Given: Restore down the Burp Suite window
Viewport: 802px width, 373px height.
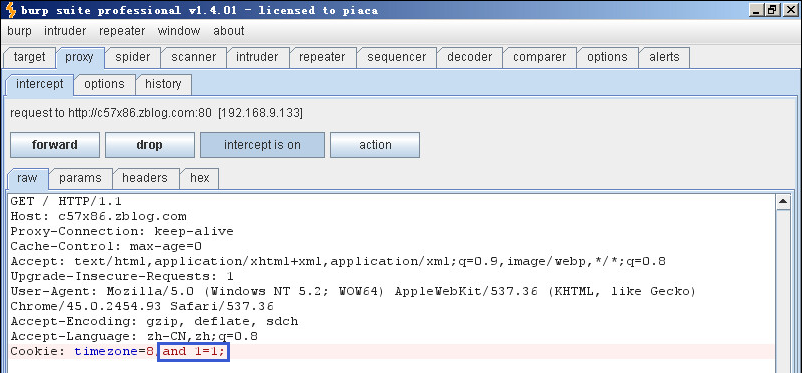Looking at the screenshot, I should [772, 10].
